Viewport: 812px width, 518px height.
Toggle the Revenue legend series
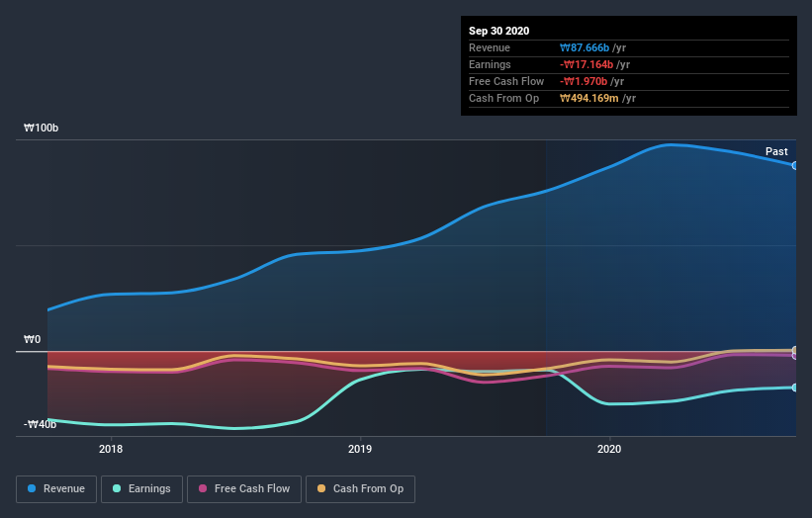[x=56, y=489]
